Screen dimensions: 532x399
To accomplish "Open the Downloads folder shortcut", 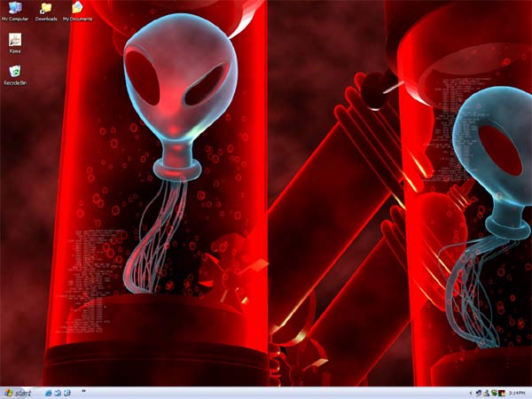I will click(46, 12).
